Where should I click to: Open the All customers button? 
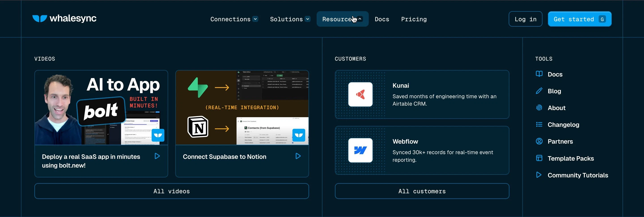pos(422,191)
